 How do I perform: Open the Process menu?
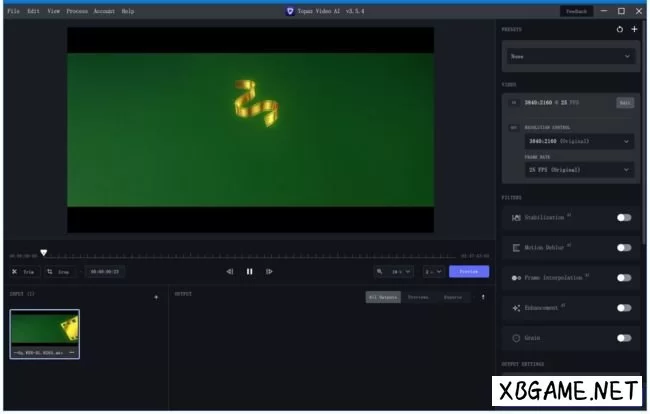click(x=77, y=11)
